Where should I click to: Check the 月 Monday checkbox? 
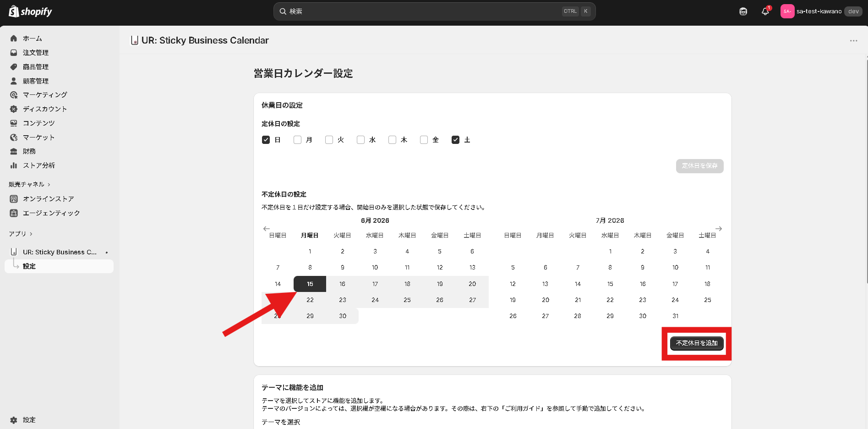(297, 140)
